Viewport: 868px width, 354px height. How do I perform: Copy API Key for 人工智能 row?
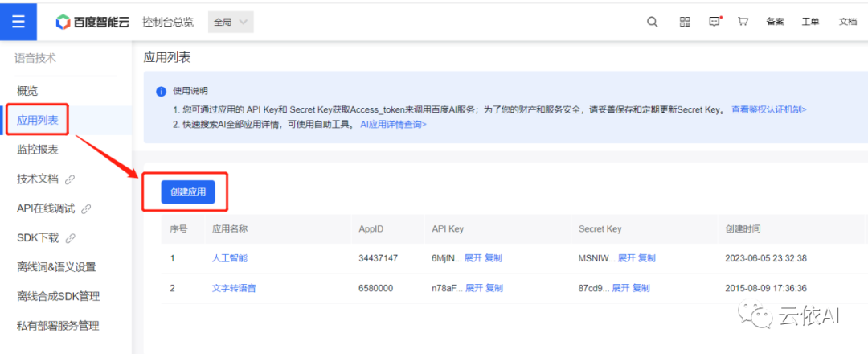point(493,258)
